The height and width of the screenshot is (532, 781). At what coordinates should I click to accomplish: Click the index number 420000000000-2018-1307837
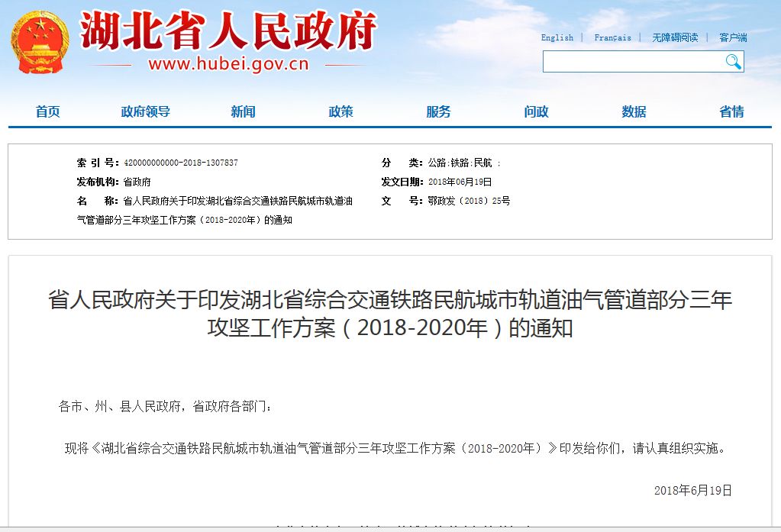point(180,163)
